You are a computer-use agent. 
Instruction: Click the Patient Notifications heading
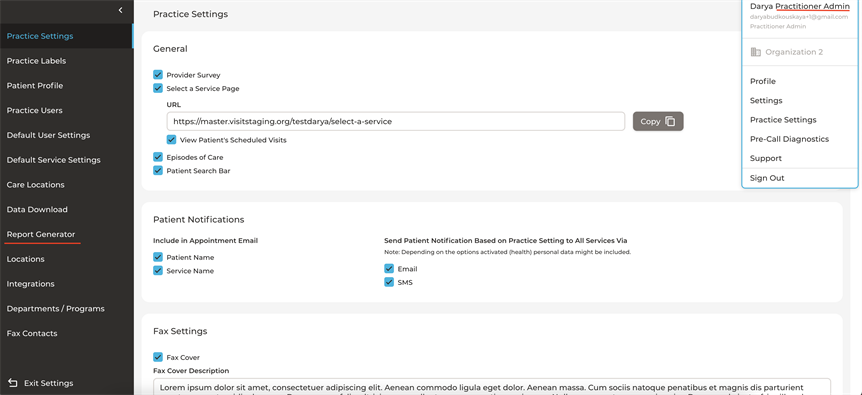[x=198, y=220]
